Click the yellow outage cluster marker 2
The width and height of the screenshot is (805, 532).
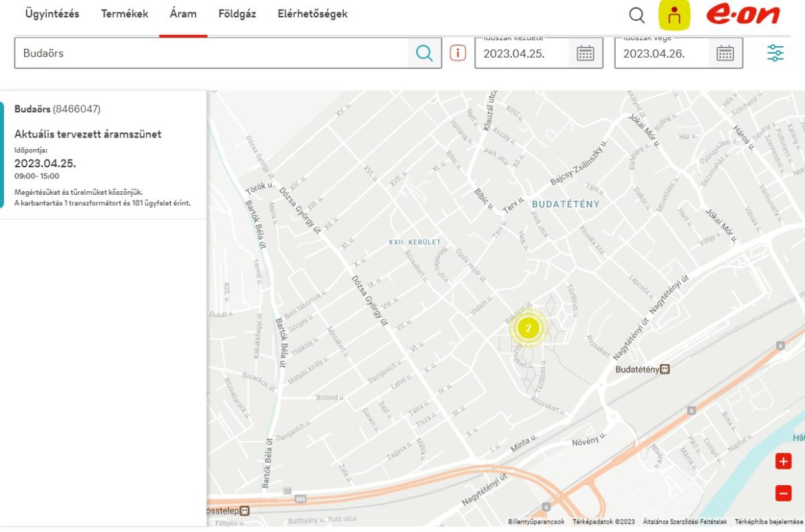click(528, 328)
